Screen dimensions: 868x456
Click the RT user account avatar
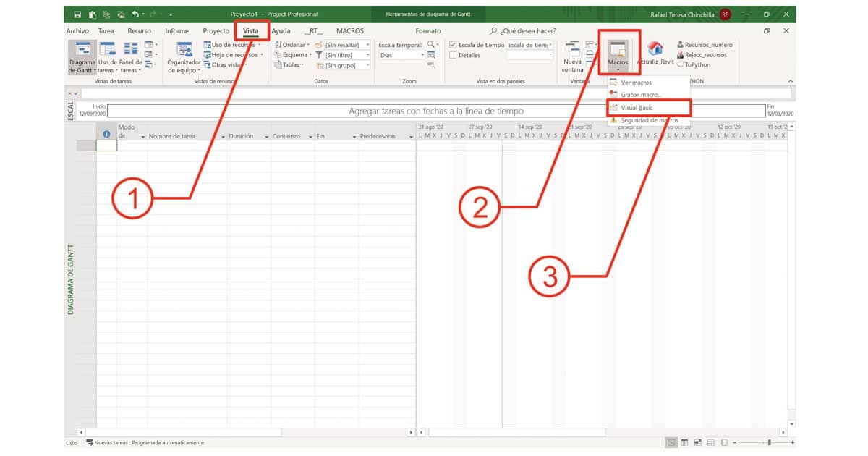pyautogui.click(x=725, y=14)
